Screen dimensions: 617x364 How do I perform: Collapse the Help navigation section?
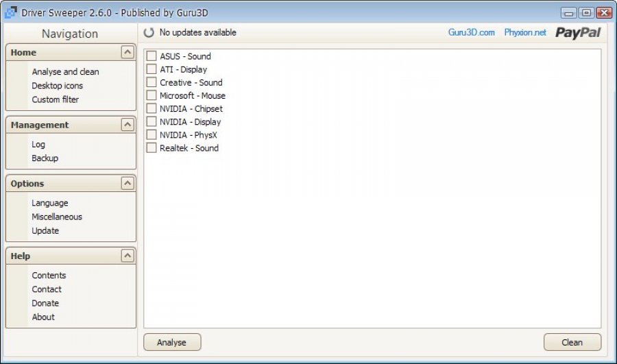click(128, 256)
